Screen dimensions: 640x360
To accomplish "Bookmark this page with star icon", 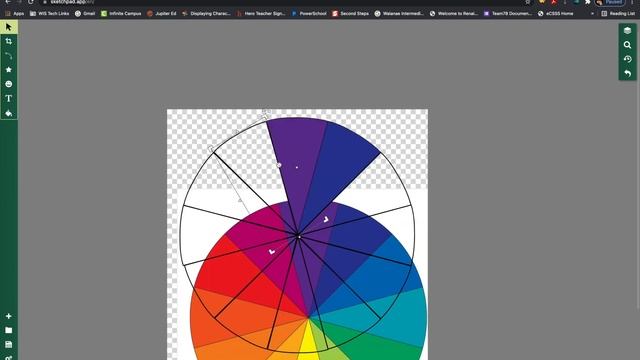I will (527, 2).
